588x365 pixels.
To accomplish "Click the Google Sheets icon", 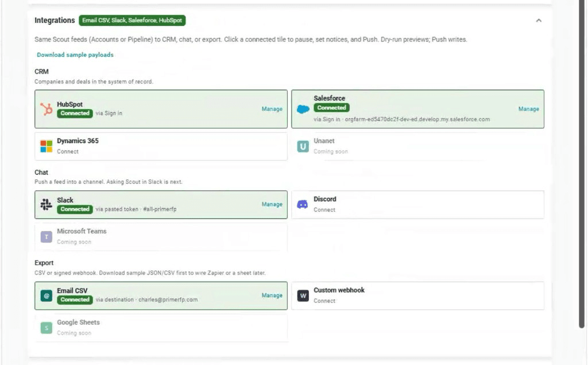I will pos(47,328).
